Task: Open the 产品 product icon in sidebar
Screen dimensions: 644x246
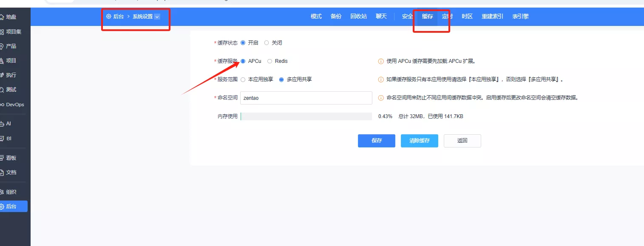Action: click(2, 46)
